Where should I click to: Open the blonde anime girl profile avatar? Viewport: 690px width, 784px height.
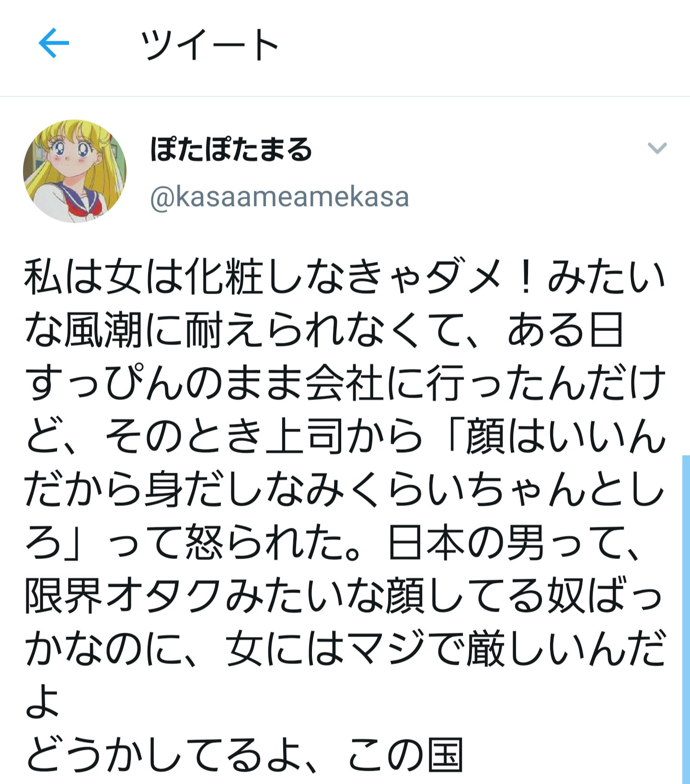pyautogui.click(x=75, y=171)
